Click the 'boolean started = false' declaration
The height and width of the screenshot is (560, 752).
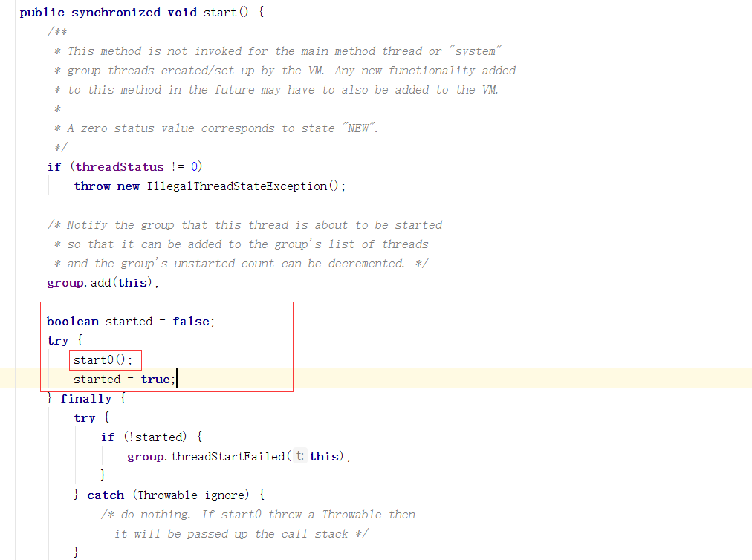131,322
